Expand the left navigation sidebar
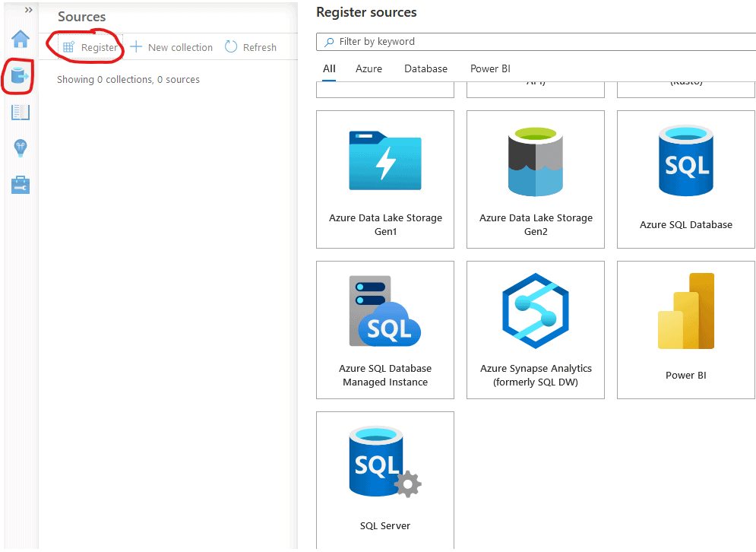Viewport: 756px width, 552px height. 29,10
